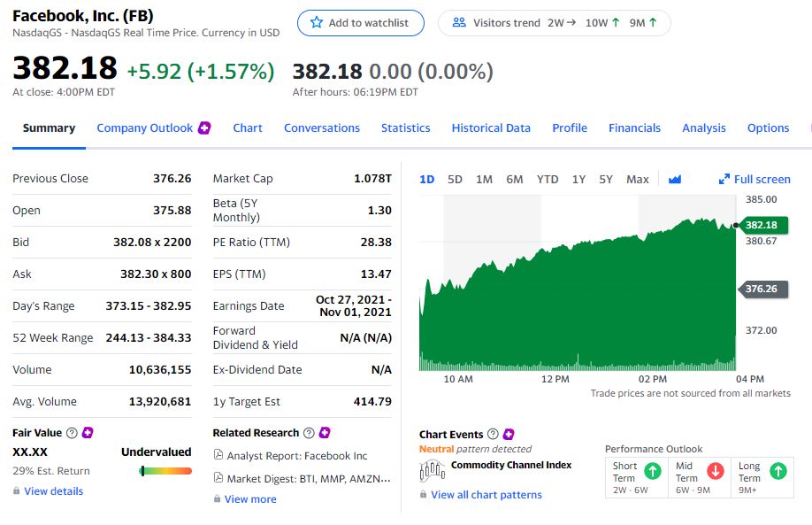Click the lock icon beside View details
812x525 pixels.
(x=17, y=490)
